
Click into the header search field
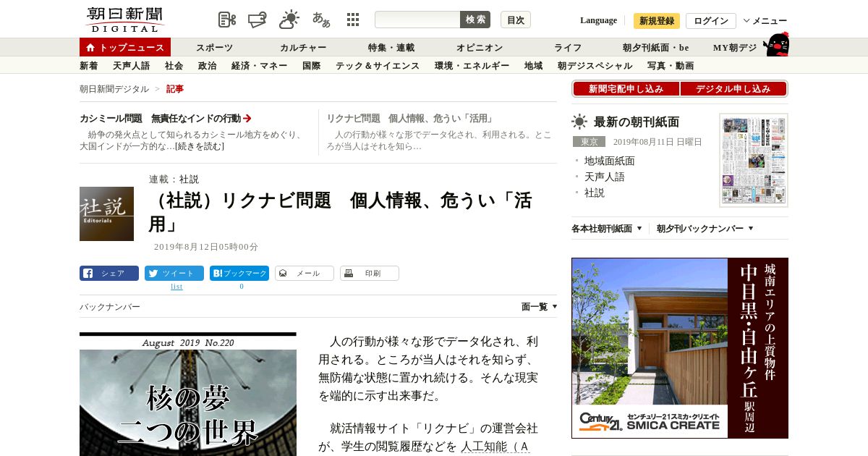pyautogui.click(x=417, y=20)
